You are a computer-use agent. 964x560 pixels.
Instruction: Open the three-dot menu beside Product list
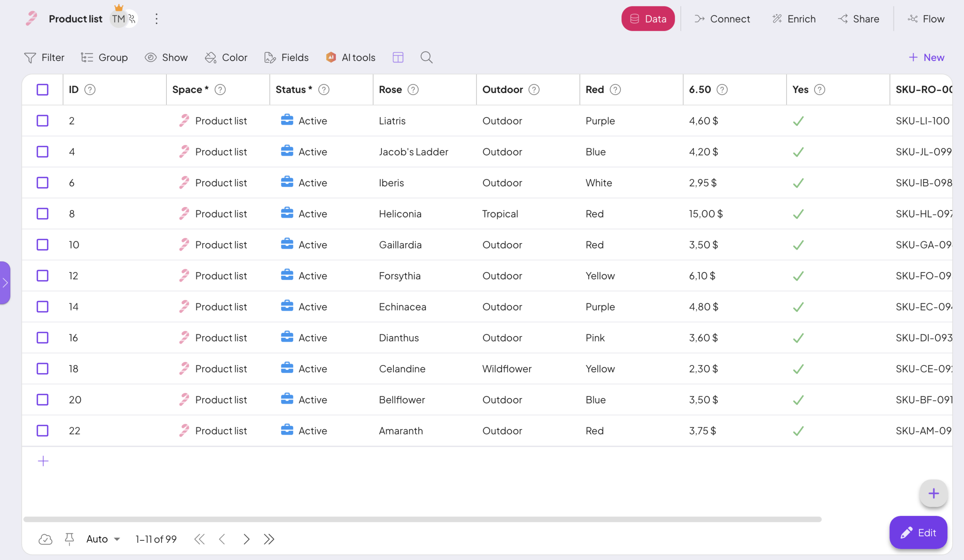coord(156,19)
